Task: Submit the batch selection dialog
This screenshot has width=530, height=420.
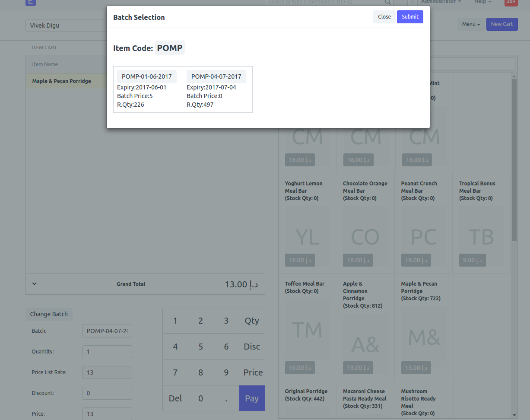Action: coord(409,17)
